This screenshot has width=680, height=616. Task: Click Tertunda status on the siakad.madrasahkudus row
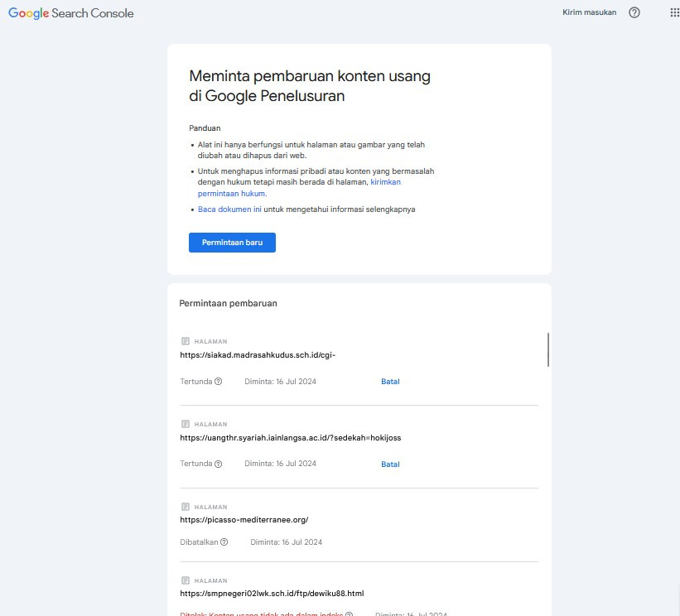pyautogui.click(x=196, y=382)
